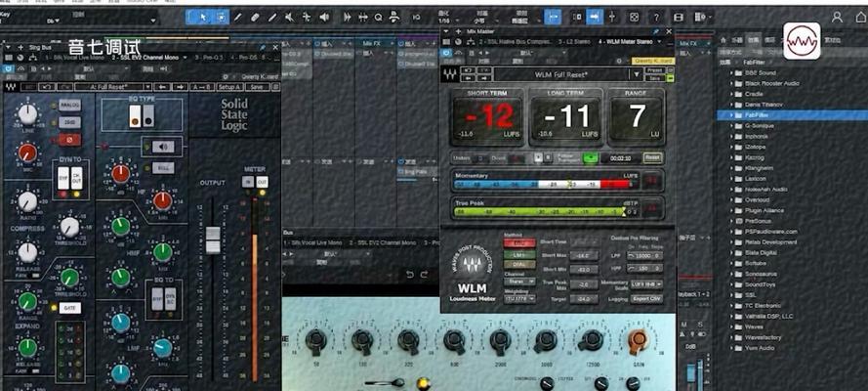This screenshot has height=391, width=868.
Task: Toggle the EQ TYPE switch
Action: pyautogui.click(x=142, y=115)
